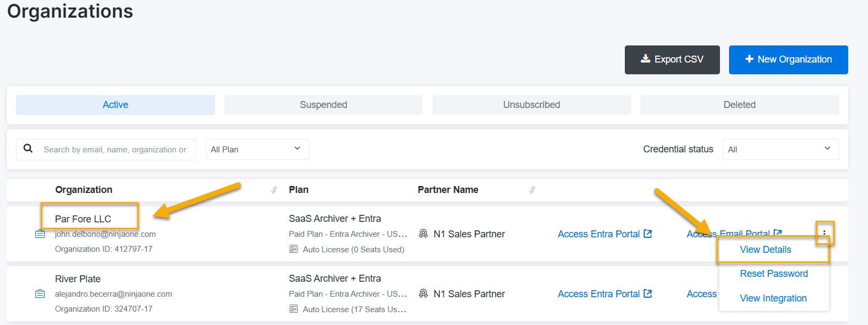
Task: Create a New Organization
Action: pyautogui.click(x=788, y=59)
